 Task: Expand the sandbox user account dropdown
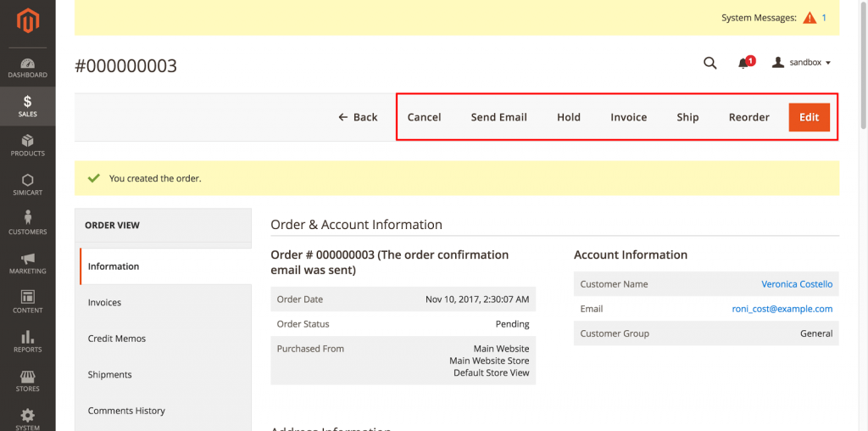coord(802,63)
